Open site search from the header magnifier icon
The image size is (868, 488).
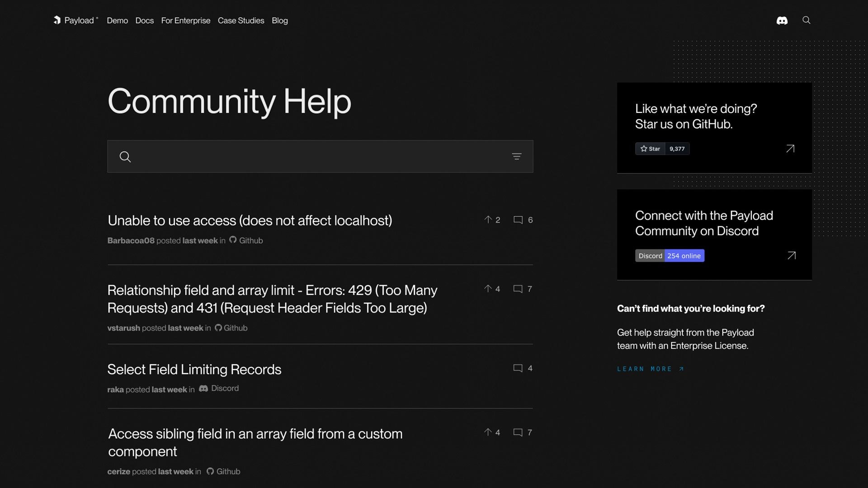pos(806,20)
